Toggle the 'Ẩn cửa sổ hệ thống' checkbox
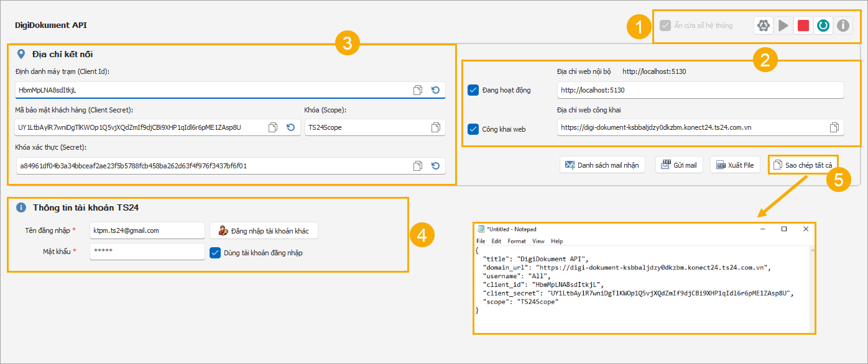This screenshot has height=364, width=868. pos(665,25)
